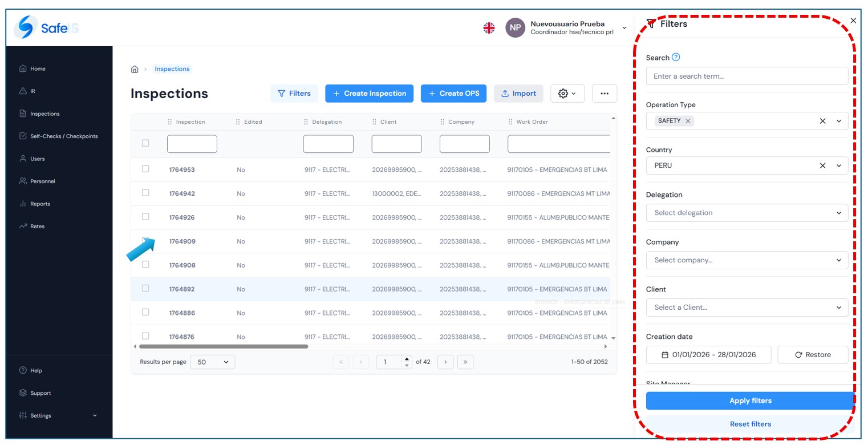Screen dimensions: 868x445
Task: Click the Search help question mark icon
Action: [x=676, y=57]
